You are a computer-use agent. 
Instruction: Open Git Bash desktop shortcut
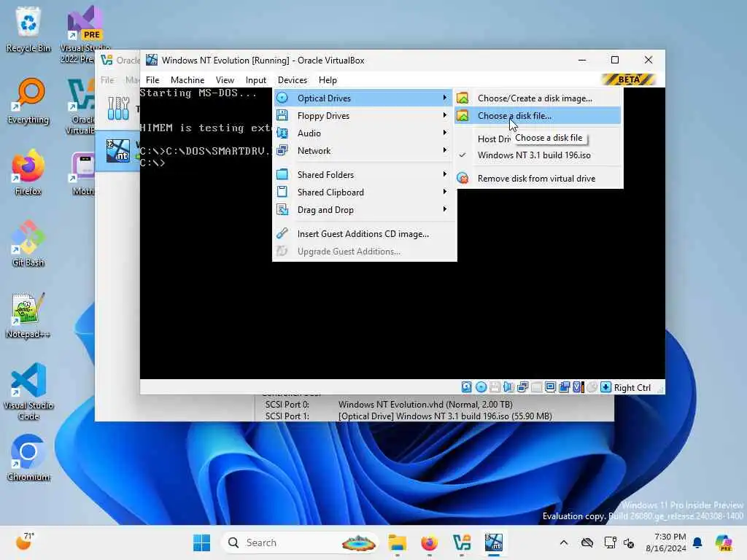click(x=28, y=244)
